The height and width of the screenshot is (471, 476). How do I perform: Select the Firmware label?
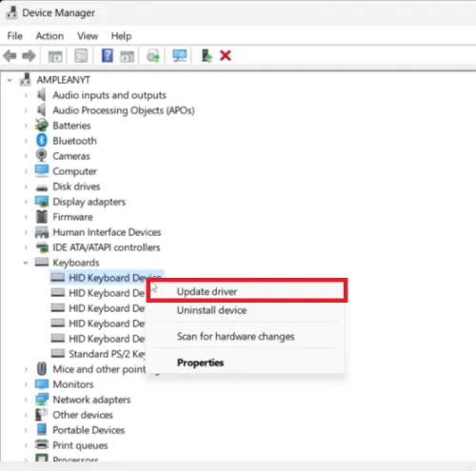click(x=72, y=217)
